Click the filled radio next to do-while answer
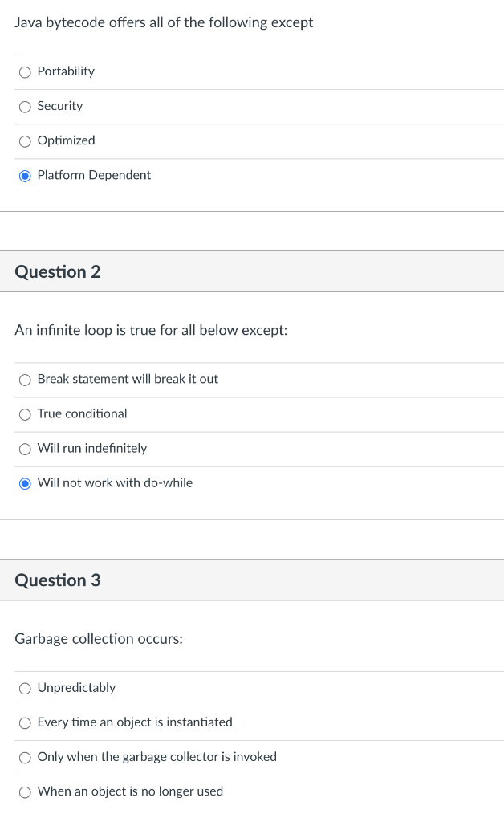 pyautogui.click(x=25, y=483)
